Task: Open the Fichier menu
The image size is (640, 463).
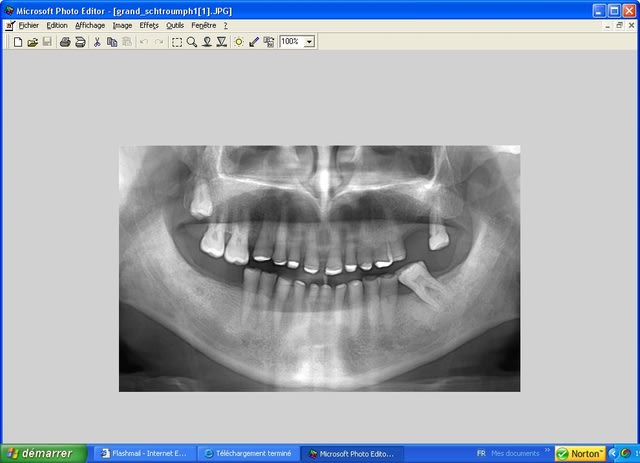Action: pos(28,25)
